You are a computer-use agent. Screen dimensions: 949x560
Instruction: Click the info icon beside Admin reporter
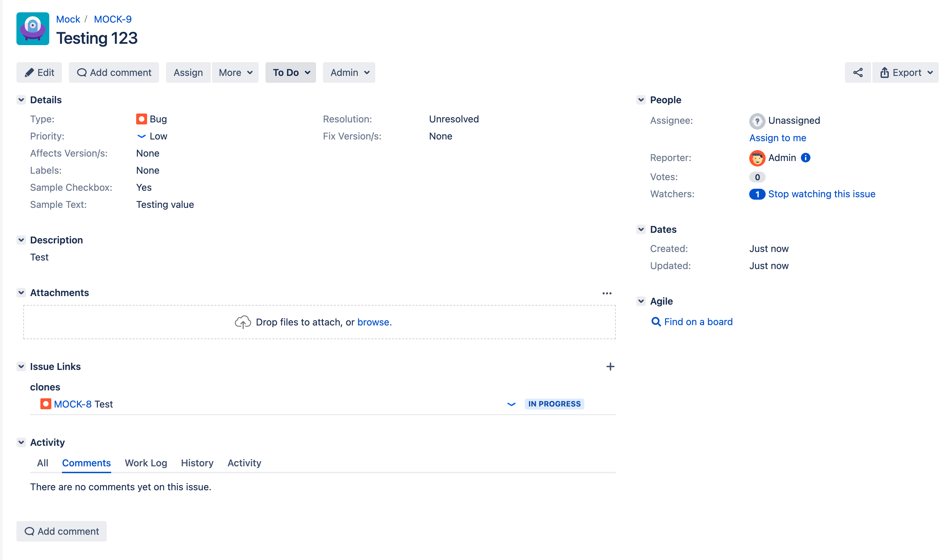805,158
